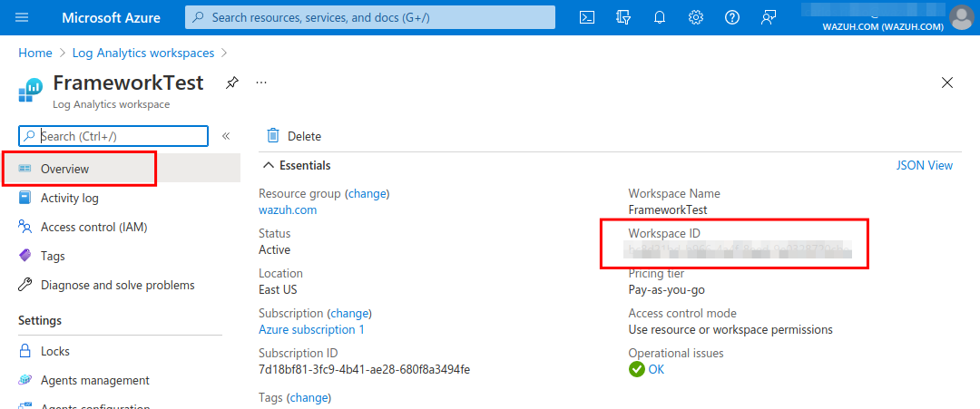Click the Locks padlock icon
This screenshot has width=980, height=409.
(x=24, y=351)
